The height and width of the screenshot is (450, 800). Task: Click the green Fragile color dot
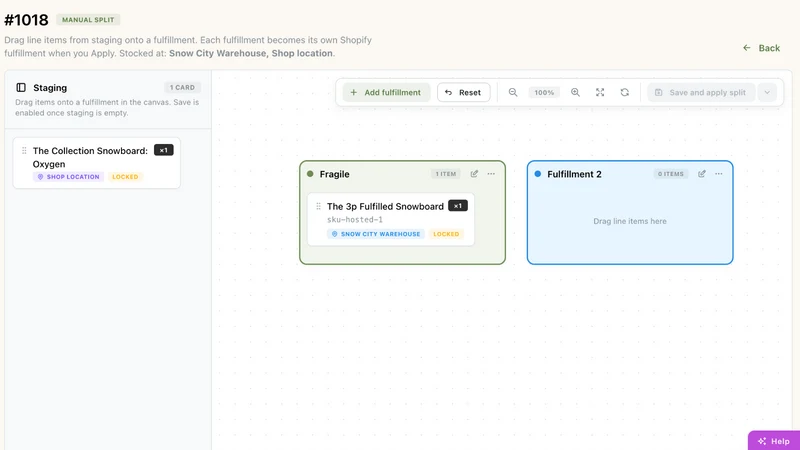(310, 174)
